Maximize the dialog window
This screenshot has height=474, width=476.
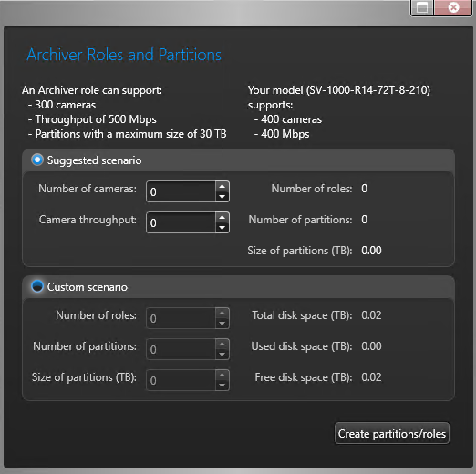coord(422,7)
